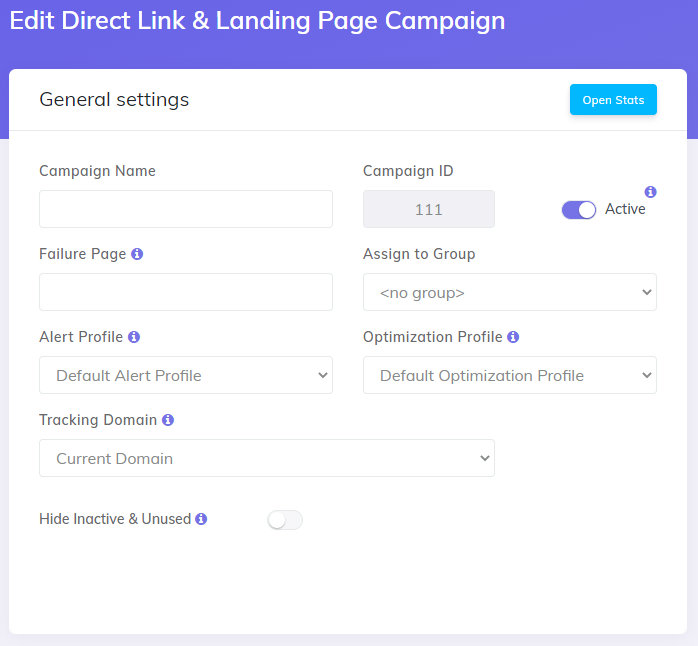Expand the Tracking Domain selector

[x=267, y=458]
